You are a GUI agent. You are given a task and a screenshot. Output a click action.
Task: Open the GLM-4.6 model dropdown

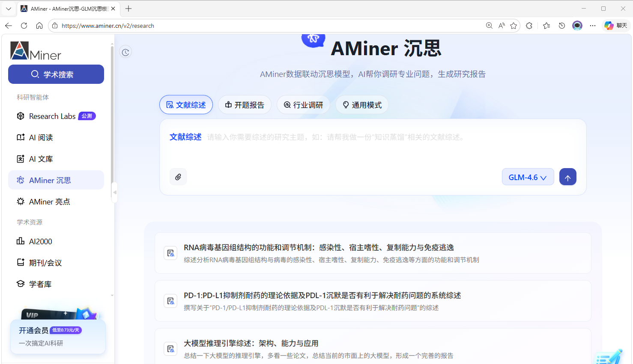(528, 177)
